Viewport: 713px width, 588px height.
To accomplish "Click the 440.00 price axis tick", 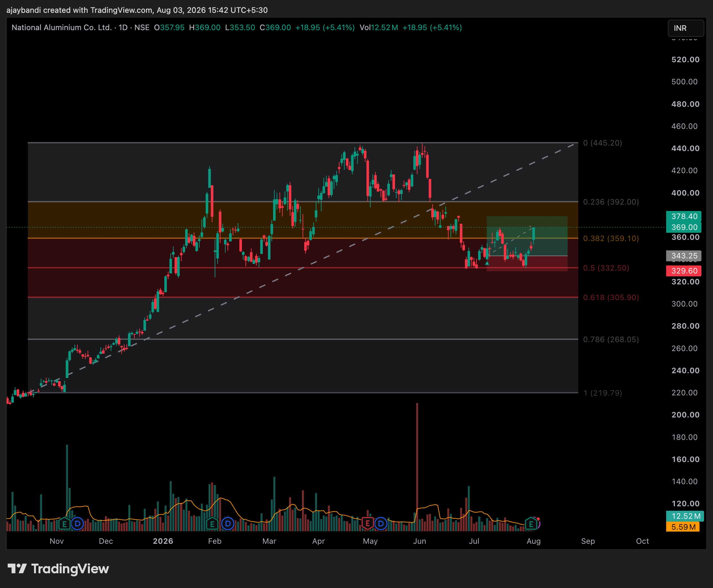I will point(685,148).
